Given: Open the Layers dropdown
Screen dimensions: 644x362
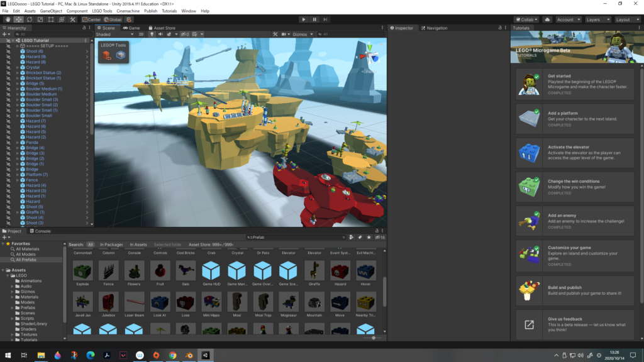Looking at the screenshot, I should (598, 19).
